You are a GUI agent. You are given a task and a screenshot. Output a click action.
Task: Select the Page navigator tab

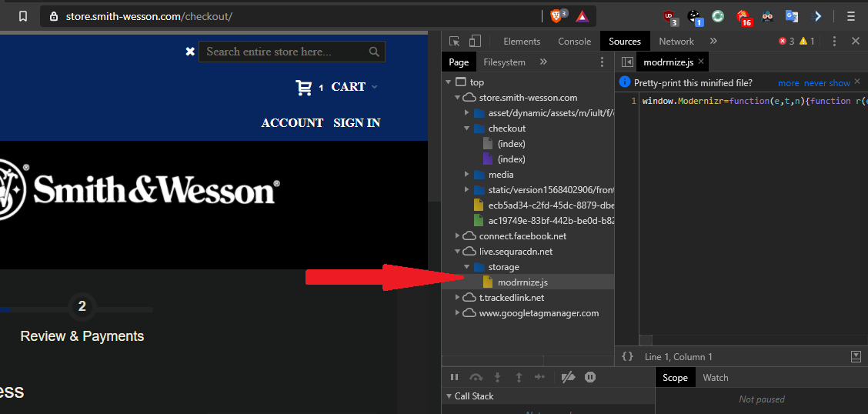click(x=459, y=62)
